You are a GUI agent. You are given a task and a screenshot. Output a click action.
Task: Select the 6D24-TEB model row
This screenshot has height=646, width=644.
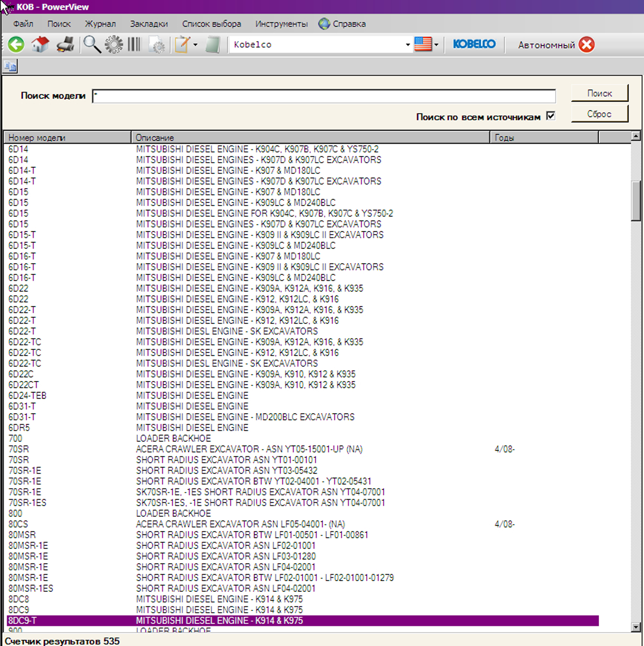(28, 395)
